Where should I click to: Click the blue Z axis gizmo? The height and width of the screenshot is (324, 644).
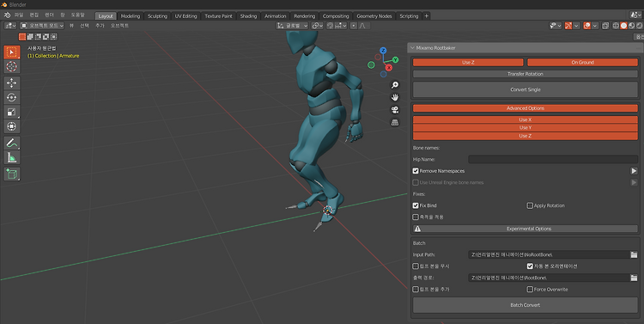click(383, 51)
